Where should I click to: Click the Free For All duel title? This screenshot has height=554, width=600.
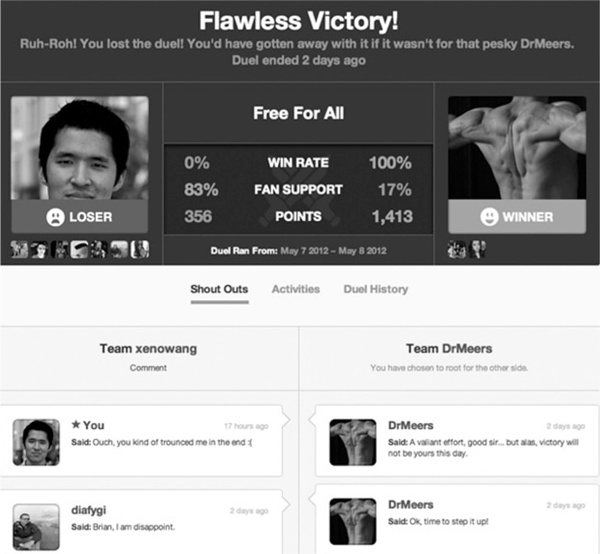(x=298, y=113)
